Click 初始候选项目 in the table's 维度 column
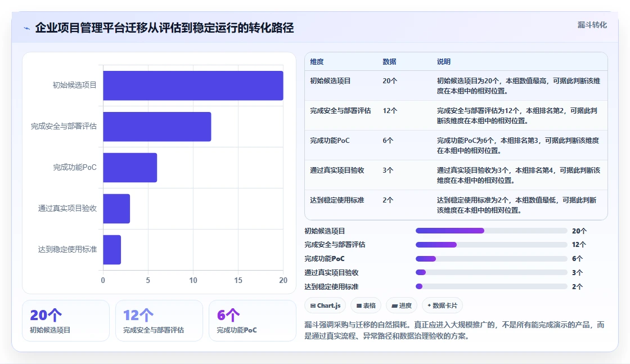The height and width of the screenshot is (364, 630). point(330,81)
